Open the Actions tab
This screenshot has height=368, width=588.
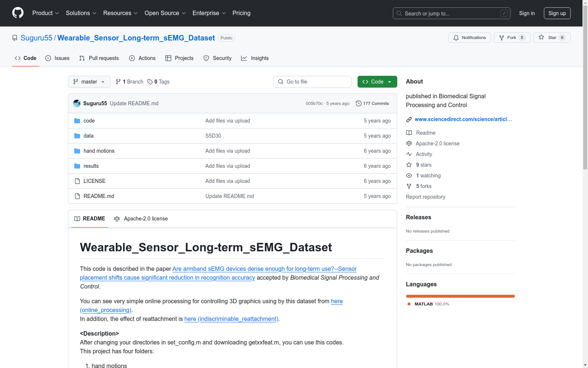click(142, 58)
